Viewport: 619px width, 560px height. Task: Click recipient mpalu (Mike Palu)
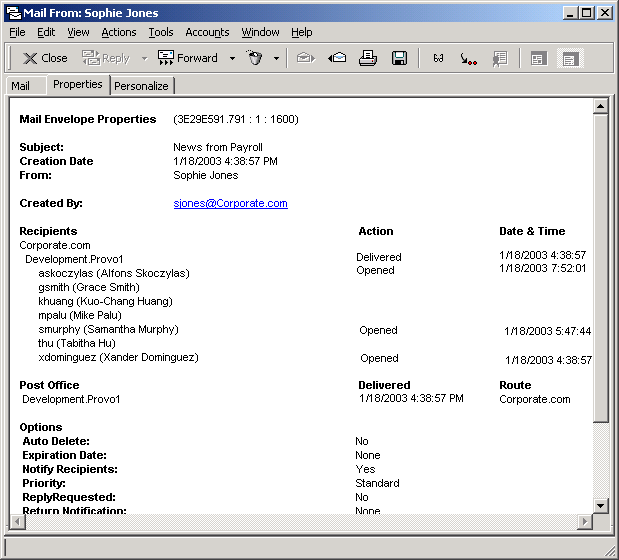click(x=80, y=315)
